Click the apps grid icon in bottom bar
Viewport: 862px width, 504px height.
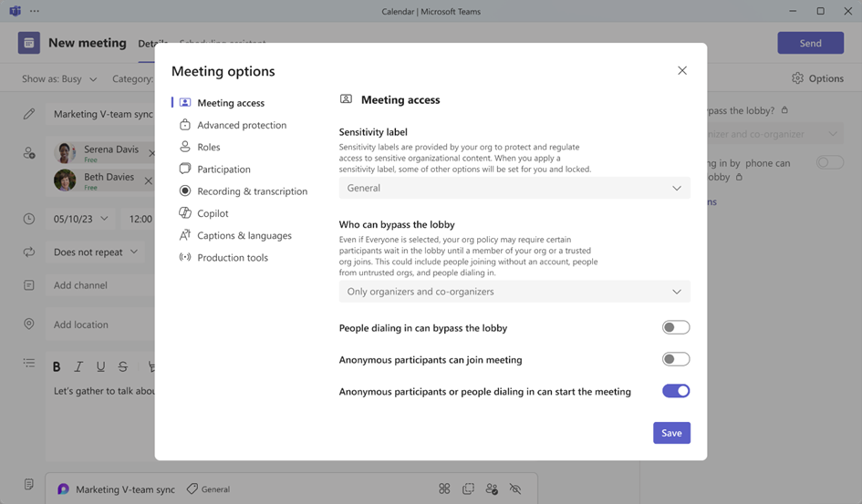pos(444,489)
